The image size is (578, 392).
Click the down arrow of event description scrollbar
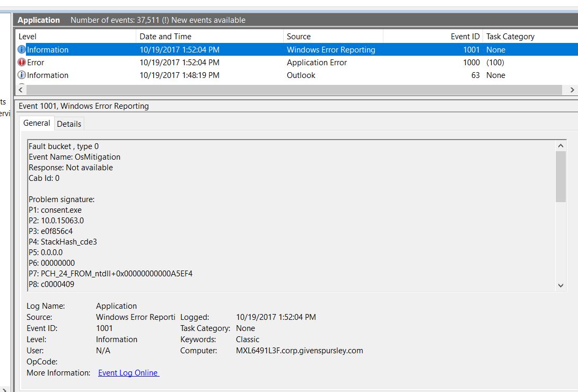click(x=561, y=285)
